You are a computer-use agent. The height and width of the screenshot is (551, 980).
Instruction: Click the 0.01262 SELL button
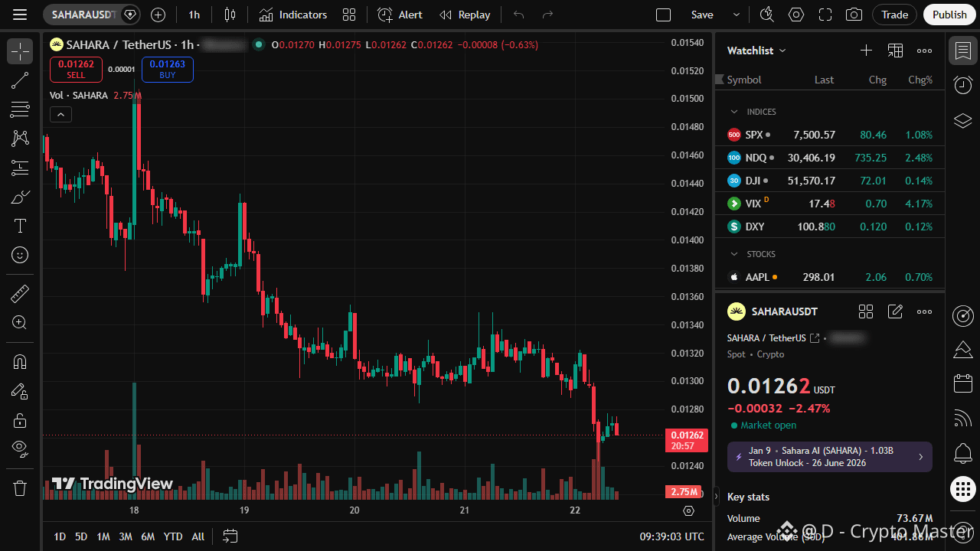click(76, 69)
